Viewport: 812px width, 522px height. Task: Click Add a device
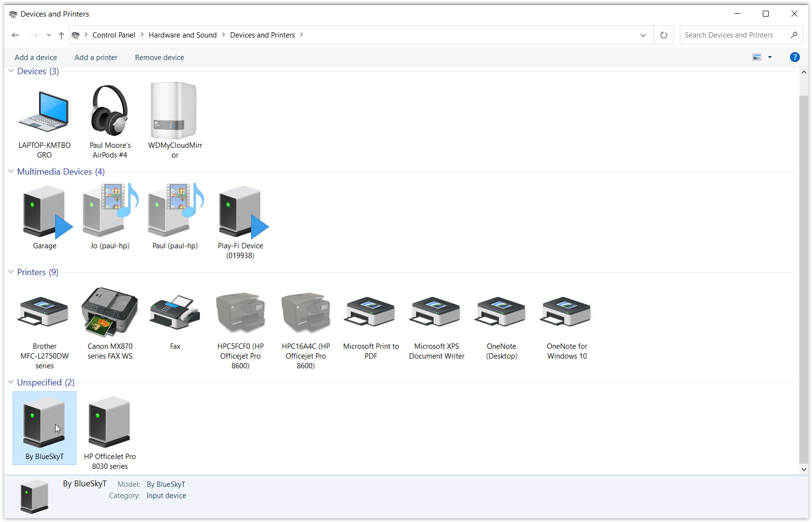pos(36,58)
